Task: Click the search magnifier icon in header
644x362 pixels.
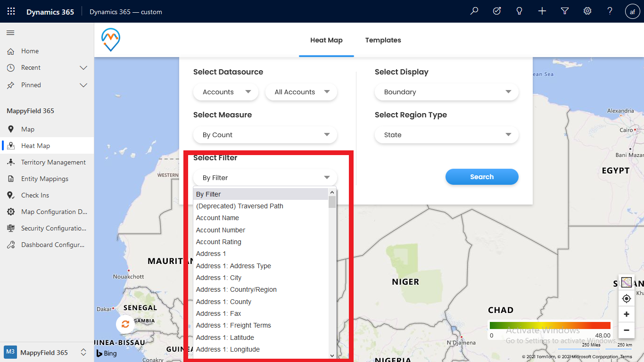Action: [474, 11]
